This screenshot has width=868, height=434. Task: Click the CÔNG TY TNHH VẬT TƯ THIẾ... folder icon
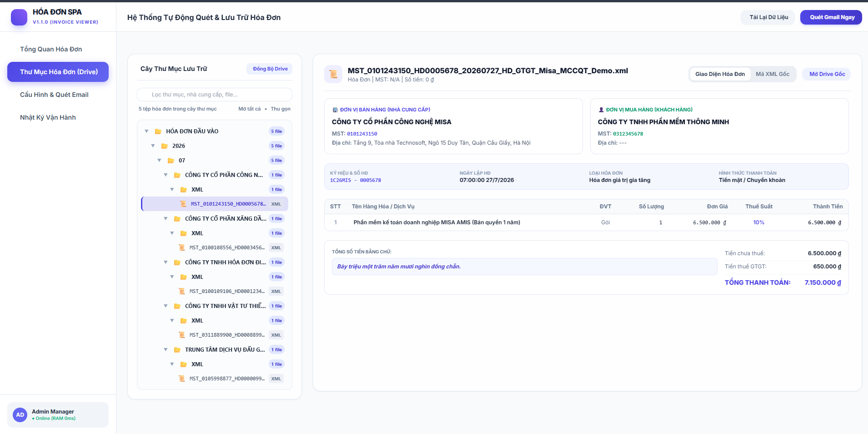pos(177,306)
